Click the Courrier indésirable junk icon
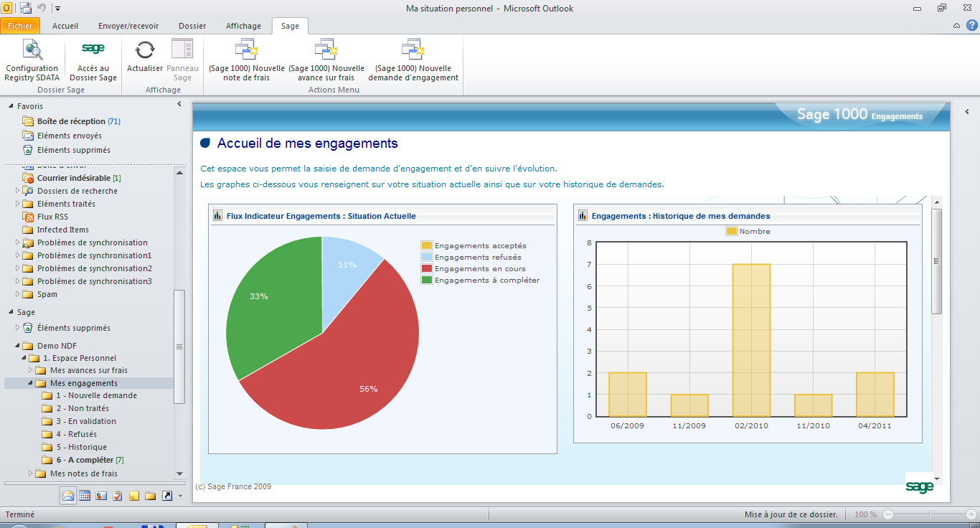The width and height of the screenshot is (980, 528). pos(29,178)
